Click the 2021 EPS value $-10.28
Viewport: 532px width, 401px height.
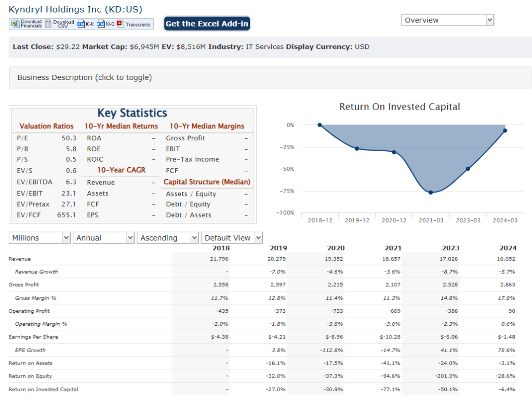(390, 337)
